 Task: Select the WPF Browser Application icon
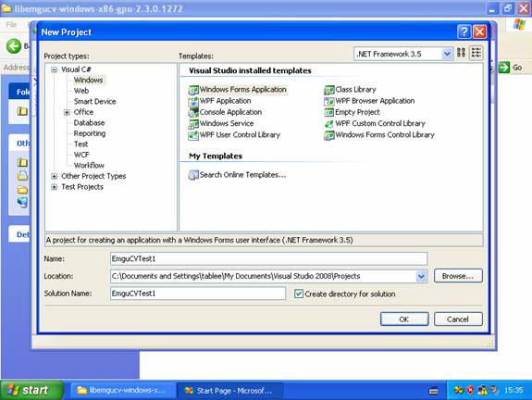pyautogui.click(x=329, y=101)
